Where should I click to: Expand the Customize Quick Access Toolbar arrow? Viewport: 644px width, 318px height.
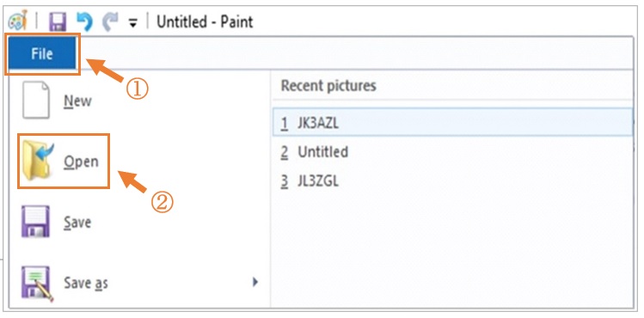(x=132, y=24)
